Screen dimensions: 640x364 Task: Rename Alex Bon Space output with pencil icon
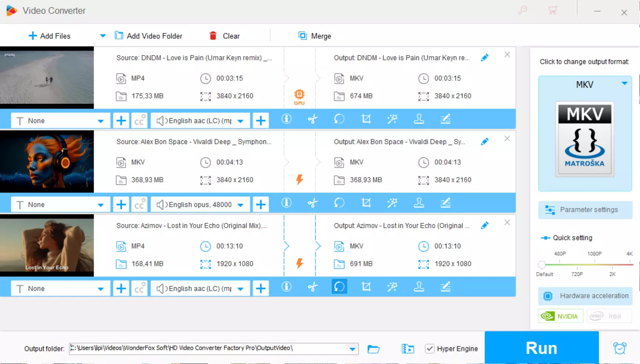pyautogui.click(x=485, y=142)
